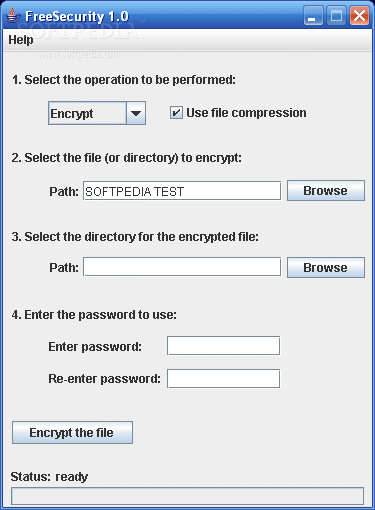Click the Use file compression label
This screenshot has height=510, width=375.
[246, 113]
